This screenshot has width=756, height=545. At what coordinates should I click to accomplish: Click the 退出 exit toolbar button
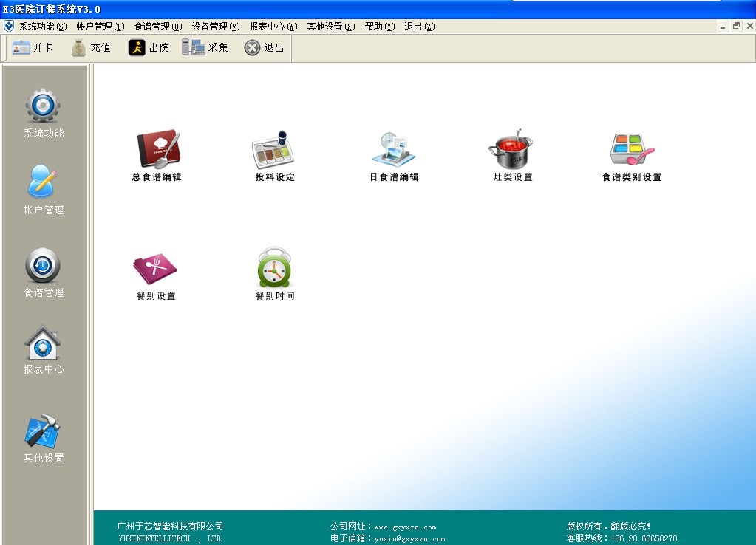[264, 48]
